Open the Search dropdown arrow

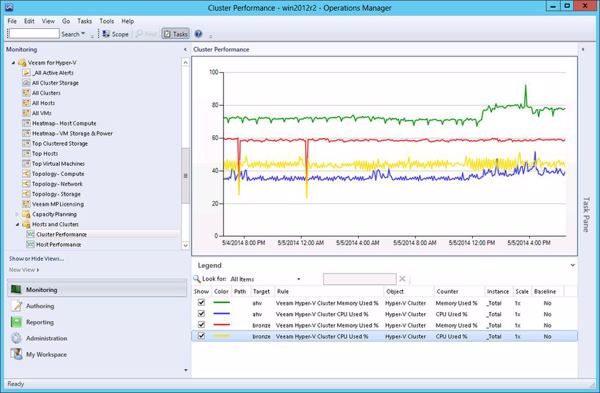[x=83, y=34]
